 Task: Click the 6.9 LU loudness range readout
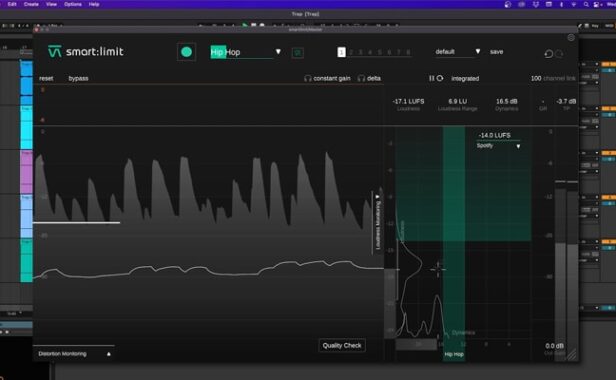(x=457, y=101)
